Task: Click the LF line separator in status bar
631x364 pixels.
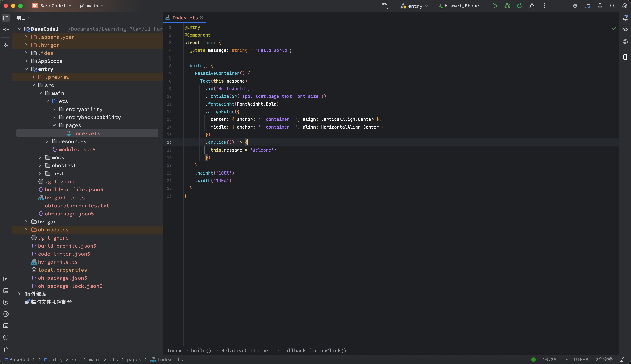Action: (565, 359)
